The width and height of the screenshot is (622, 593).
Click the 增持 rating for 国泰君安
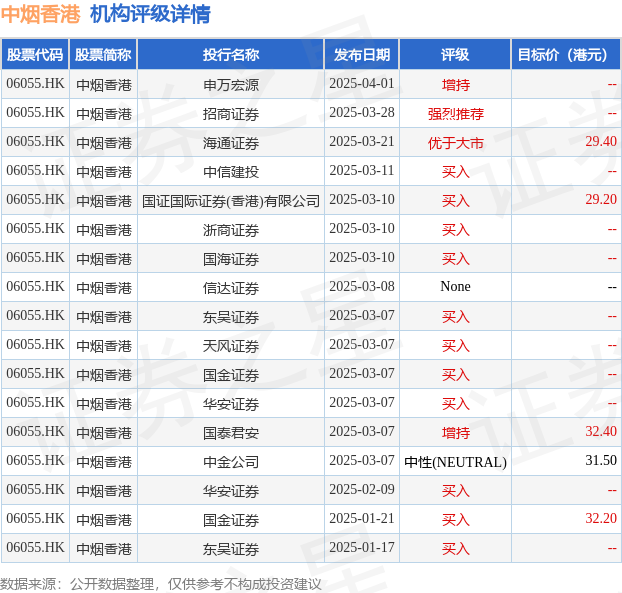pos(455,433)
